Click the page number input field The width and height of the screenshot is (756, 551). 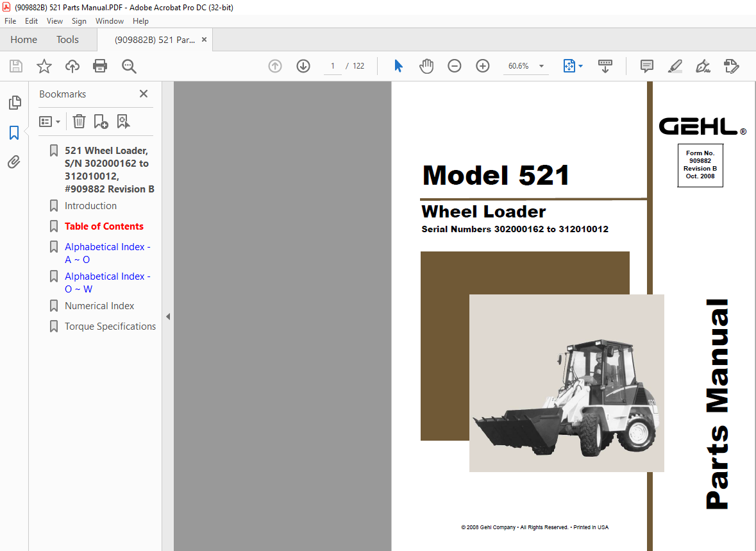[x=332, y=66]
